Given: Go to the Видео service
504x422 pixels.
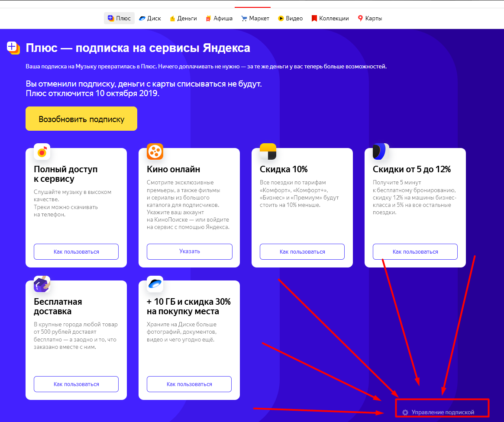Looking at the screenshot, I should [291, 18].
